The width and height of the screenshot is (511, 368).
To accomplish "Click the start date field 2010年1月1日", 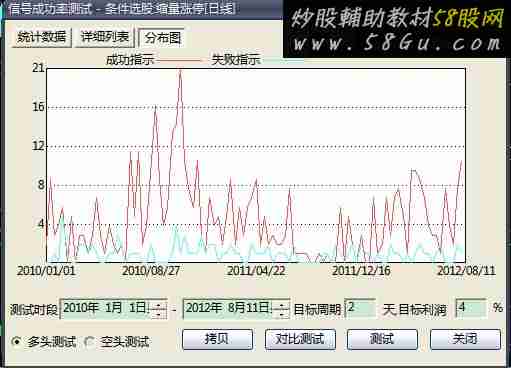I will click(113, 309).
